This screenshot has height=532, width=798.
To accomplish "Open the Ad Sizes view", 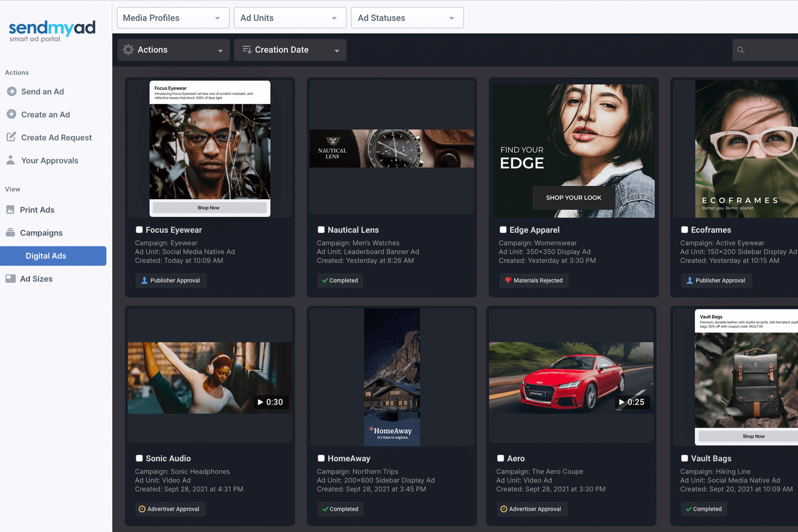I will click(x=36, y=279).
